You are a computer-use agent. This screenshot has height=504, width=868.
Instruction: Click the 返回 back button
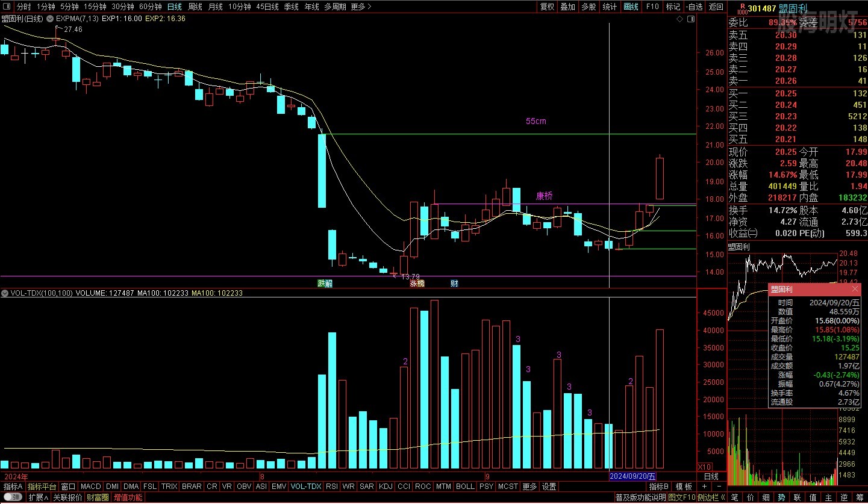tap(716, 7)
